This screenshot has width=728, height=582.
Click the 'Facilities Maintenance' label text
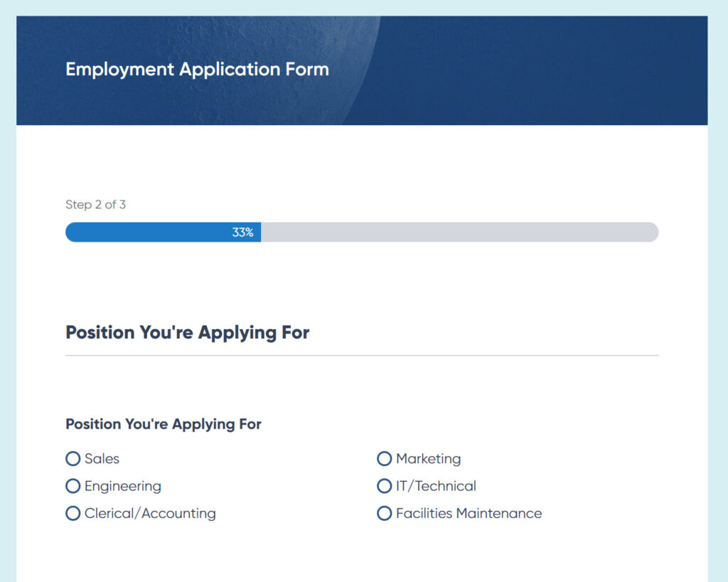coord(469,513)
